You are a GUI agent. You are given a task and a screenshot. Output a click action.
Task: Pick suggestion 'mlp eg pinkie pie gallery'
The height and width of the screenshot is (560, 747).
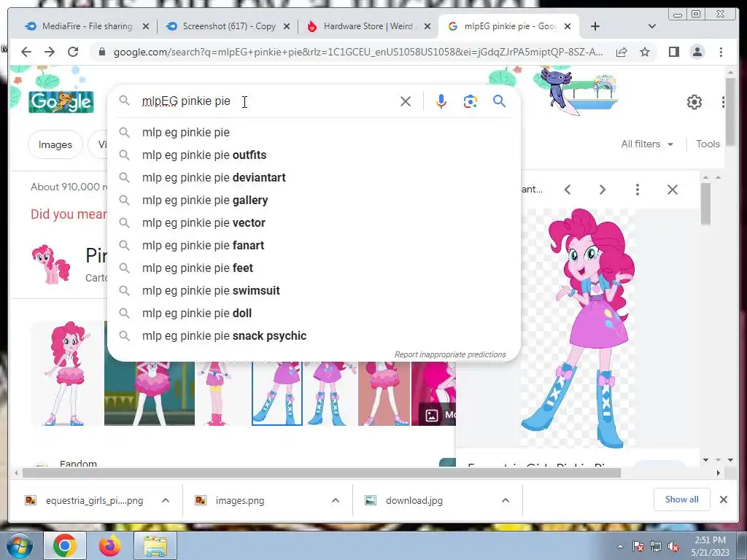pyautogui.click(x=314, y=200)
